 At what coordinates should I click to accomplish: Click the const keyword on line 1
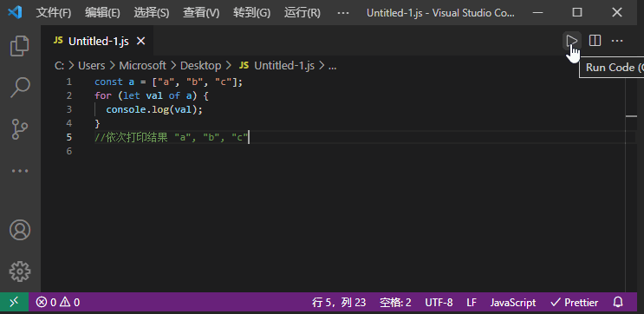[x=108, y=82]
